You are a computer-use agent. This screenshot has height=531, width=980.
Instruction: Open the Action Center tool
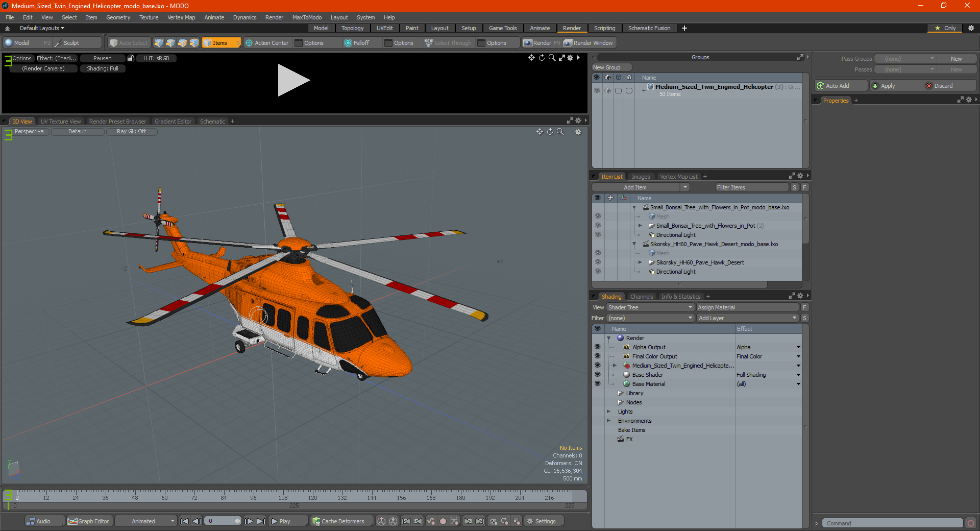tap(267, 43)
